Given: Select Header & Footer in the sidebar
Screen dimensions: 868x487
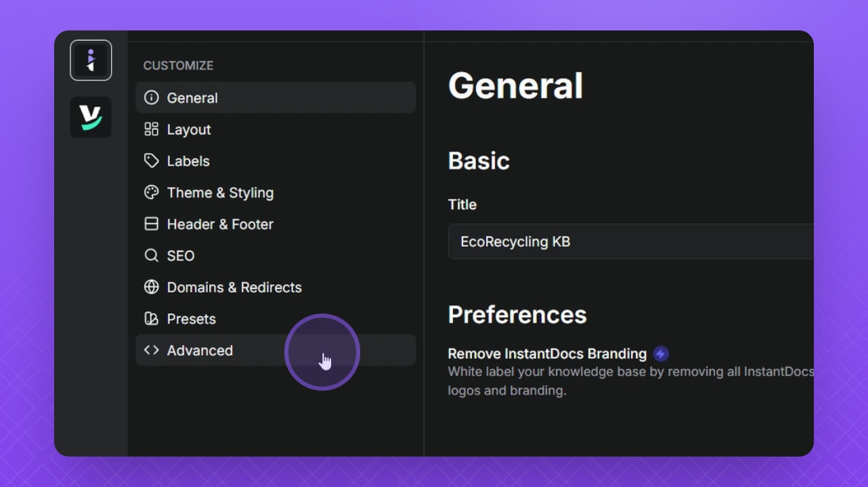Looking at the screenshot, I should pos(220,224).
